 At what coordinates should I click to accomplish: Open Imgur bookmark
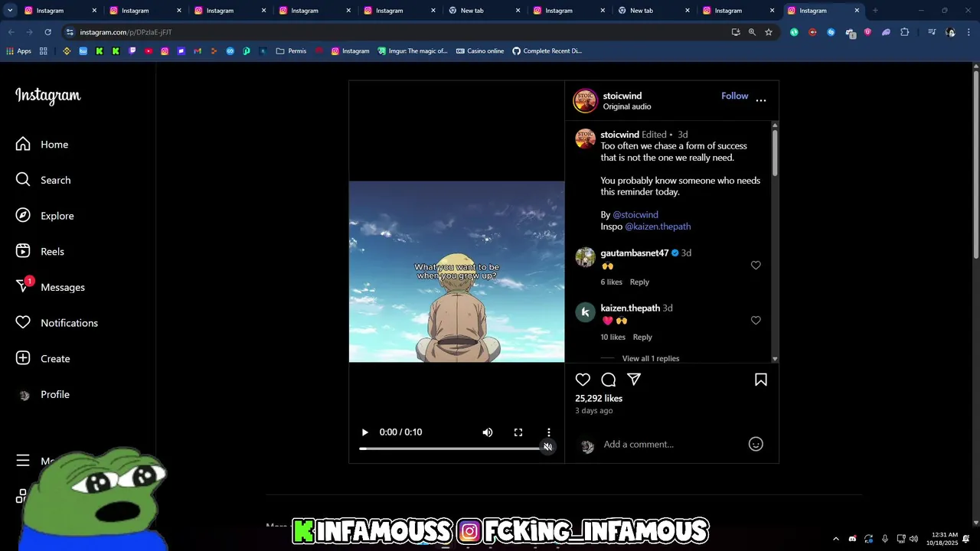pos(412,51)
